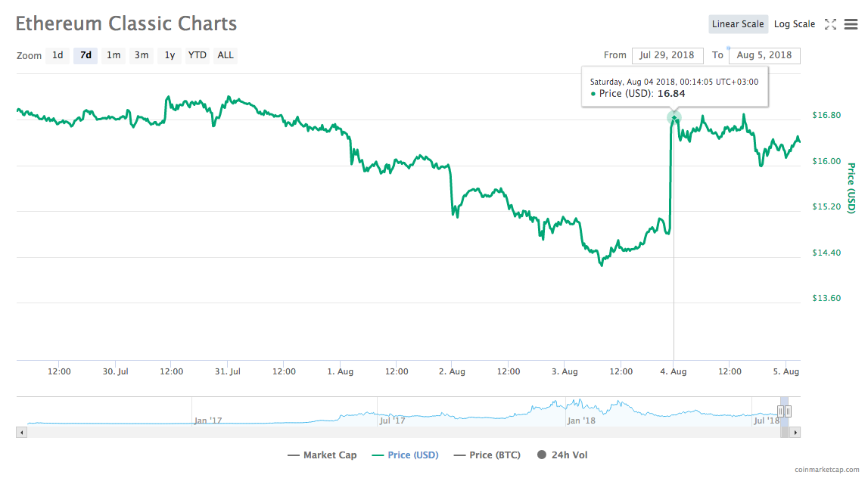Click the To date field
The image size is (868, 478).
point(764,55)
